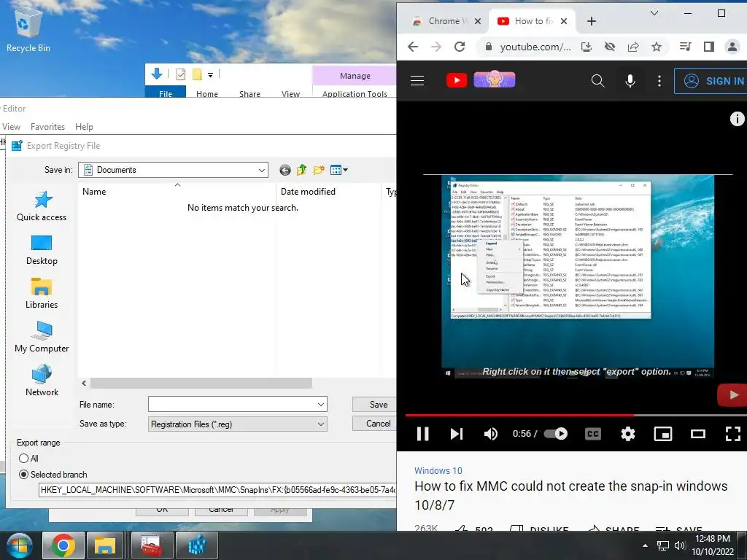Open the File tab in File Explorer
The width and height of the screenshot is (747, 560).
(166, 93)
